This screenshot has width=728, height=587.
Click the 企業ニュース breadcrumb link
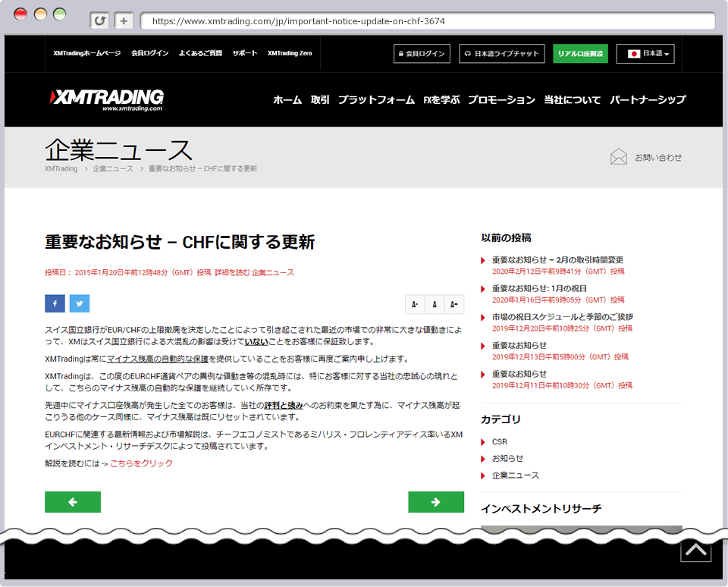point(113,168)
